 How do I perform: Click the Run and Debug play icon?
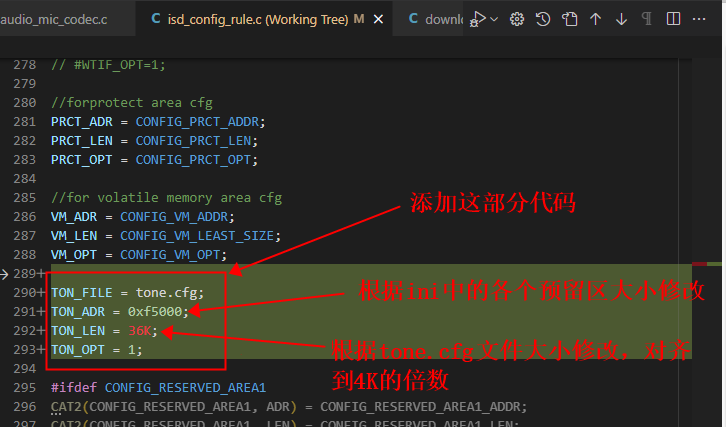pyautogui.click(x=478, y=19)
